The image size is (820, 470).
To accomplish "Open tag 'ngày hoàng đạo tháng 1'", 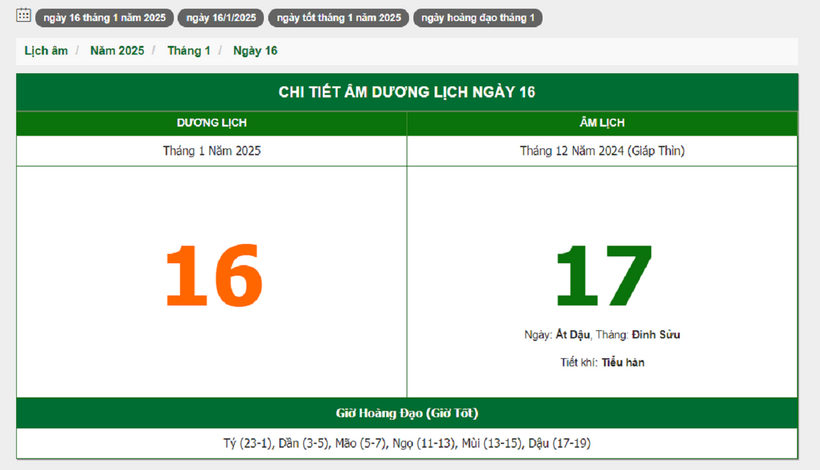I will pyautogui.click(x=478, y=18).
